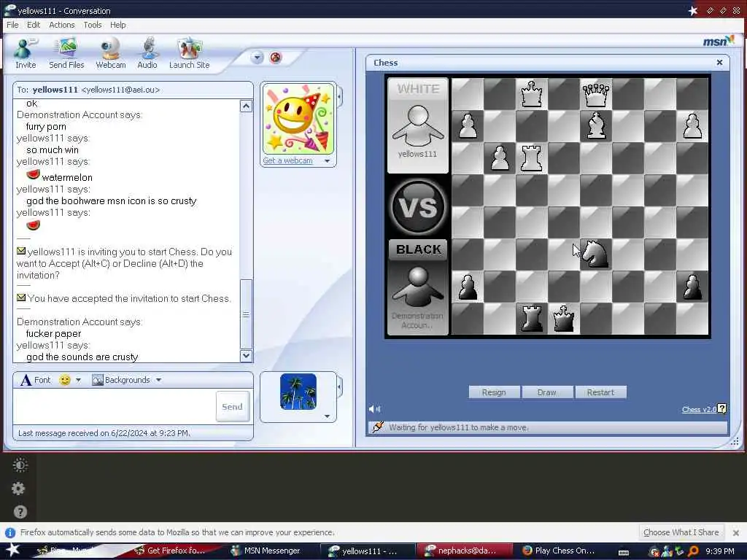Collapse the contact display picture side arrow
This screenshot has height=560, width=747.
(339, 97)
